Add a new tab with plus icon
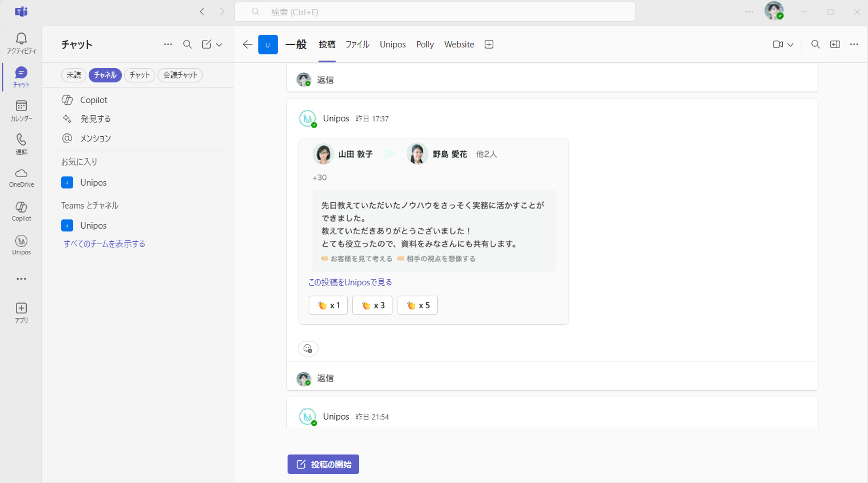 pyautogui.click(x=489, y=44)
